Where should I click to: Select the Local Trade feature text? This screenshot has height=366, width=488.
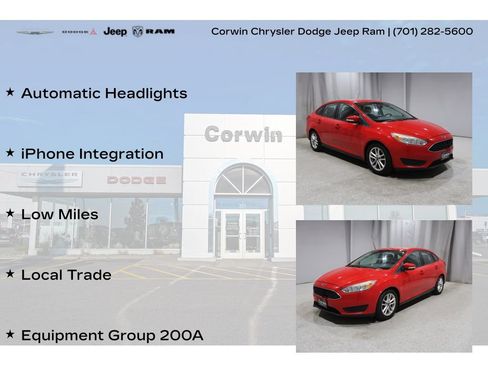click(66, 275)
